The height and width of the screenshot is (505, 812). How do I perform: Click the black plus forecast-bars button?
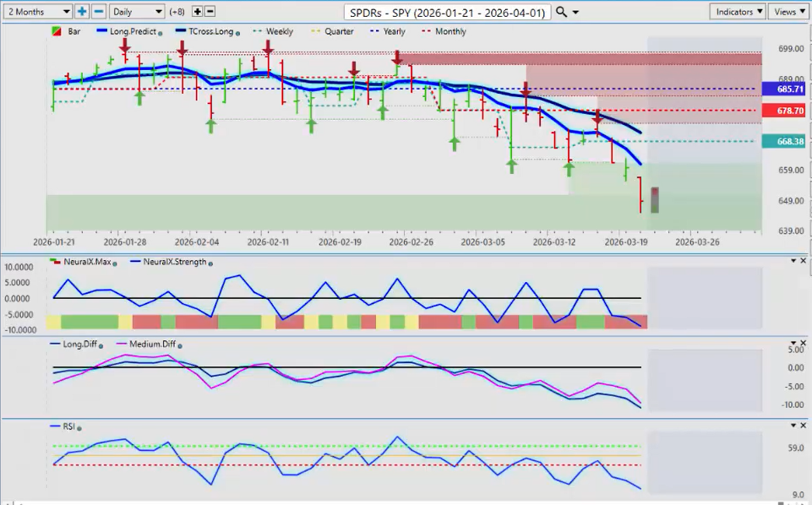coord(198,12)
